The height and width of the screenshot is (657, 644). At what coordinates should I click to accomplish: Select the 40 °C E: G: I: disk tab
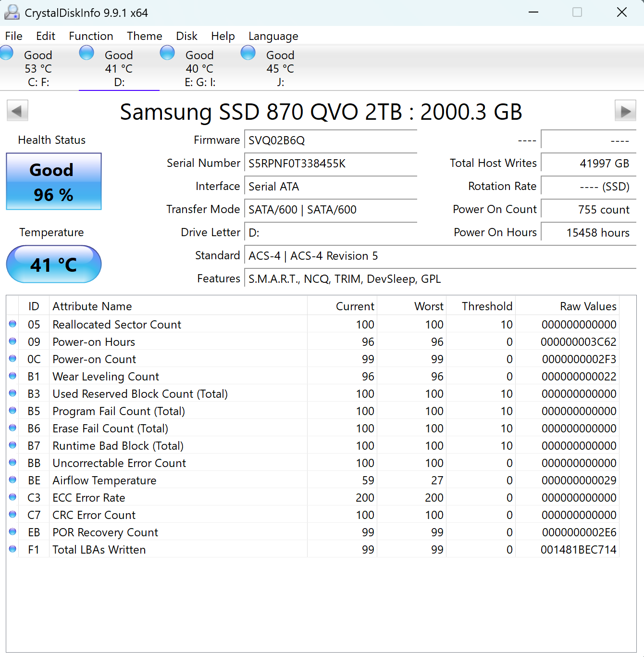[x=200, y=68]
